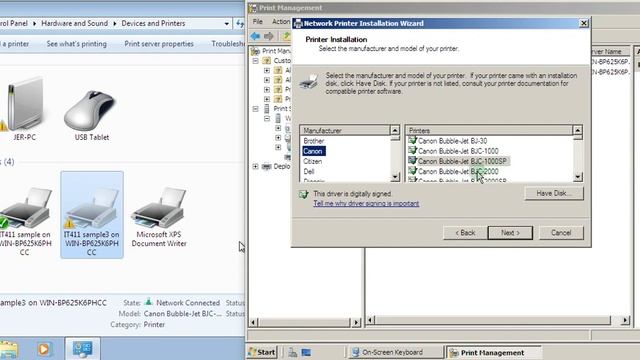The image size is (640, 360).
Task: Click Devices and Printers breadcrumb
Action: (153, 24)
